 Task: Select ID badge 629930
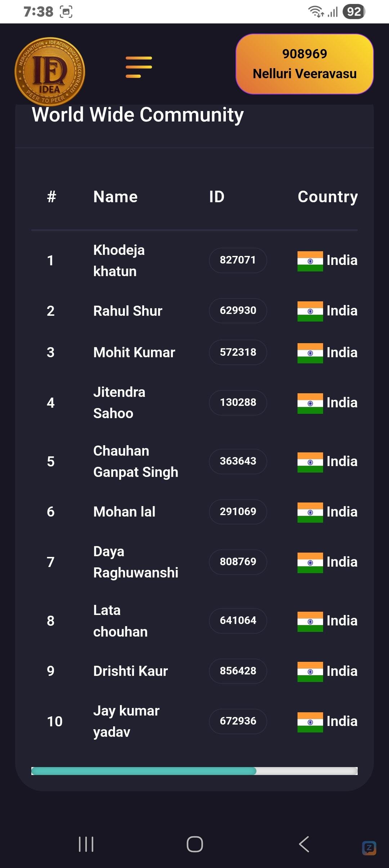[x=238, y=310]
